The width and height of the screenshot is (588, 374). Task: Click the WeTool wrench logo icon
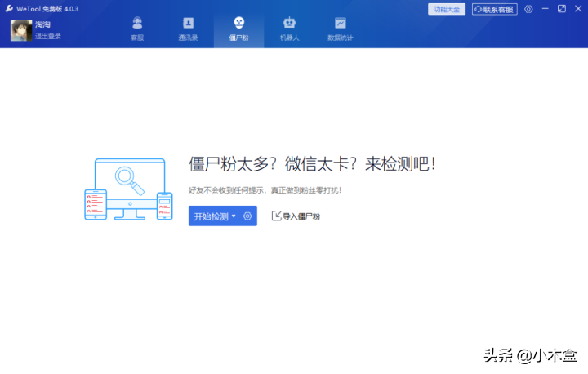coord(9,9)
